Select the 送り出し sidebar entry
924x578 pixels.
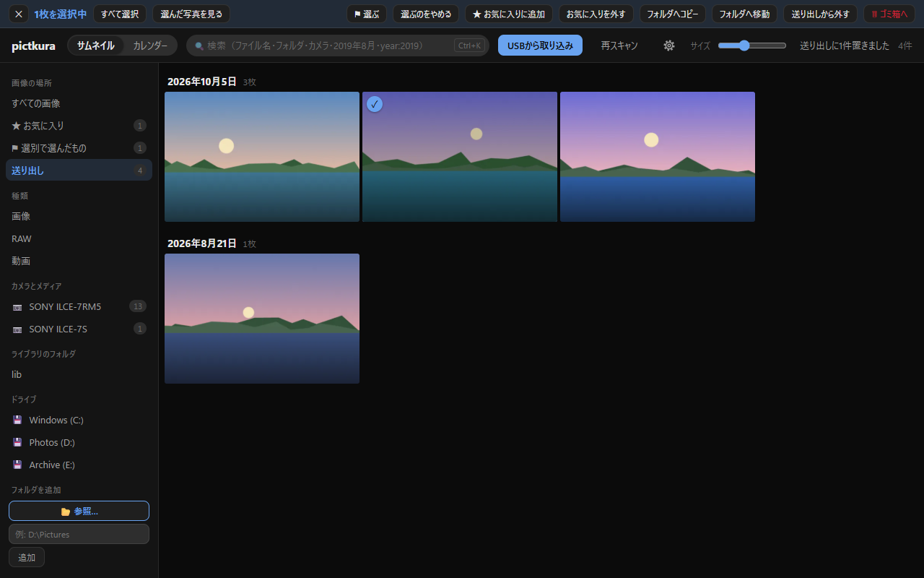pos(79,171)
